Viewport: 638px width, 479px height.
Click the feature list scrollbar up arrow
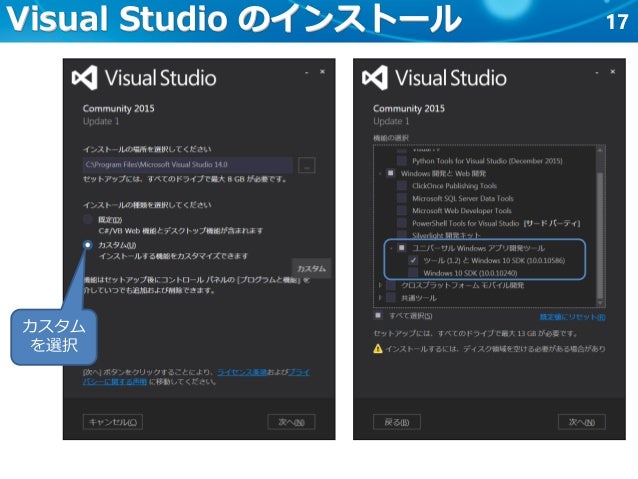tap(600, 150)
